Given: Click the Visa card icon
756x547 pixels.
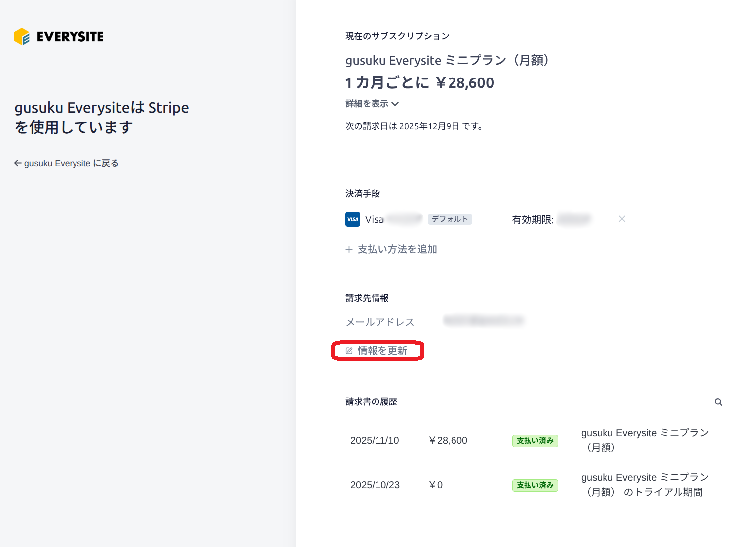Looking at the screenshot, I should (x=353, y=219).
